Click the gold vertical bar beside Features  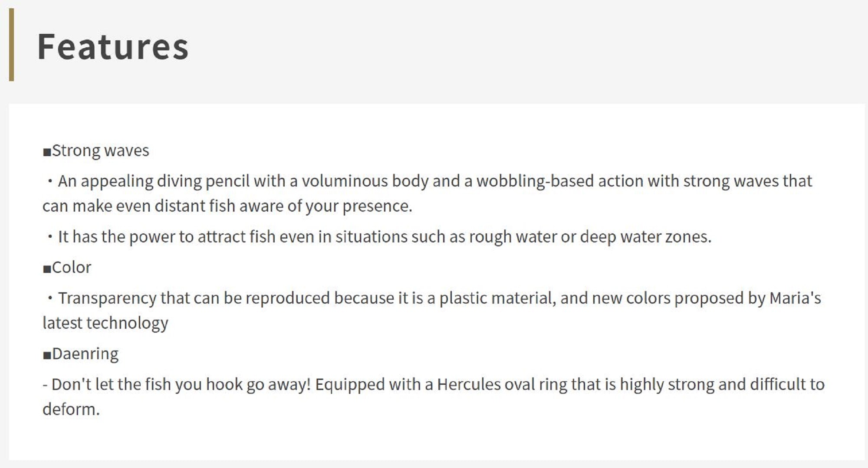11,45
